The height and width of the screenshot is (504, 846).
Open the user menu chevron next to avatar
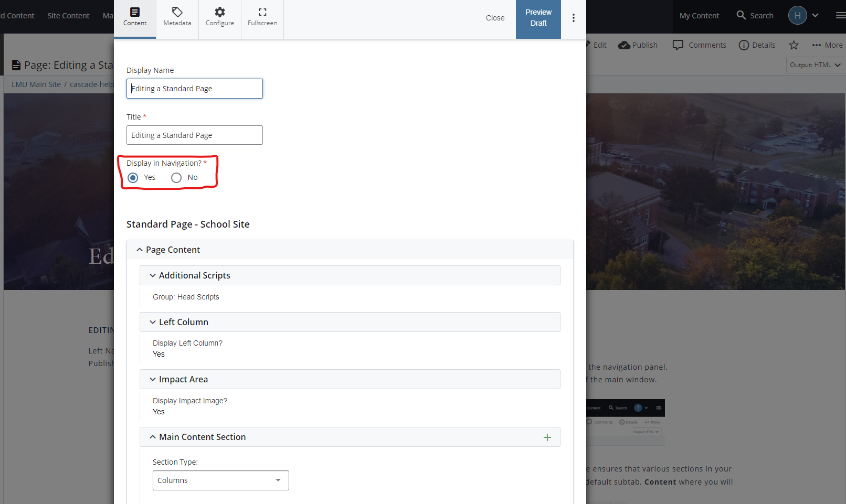click(815, 15)
